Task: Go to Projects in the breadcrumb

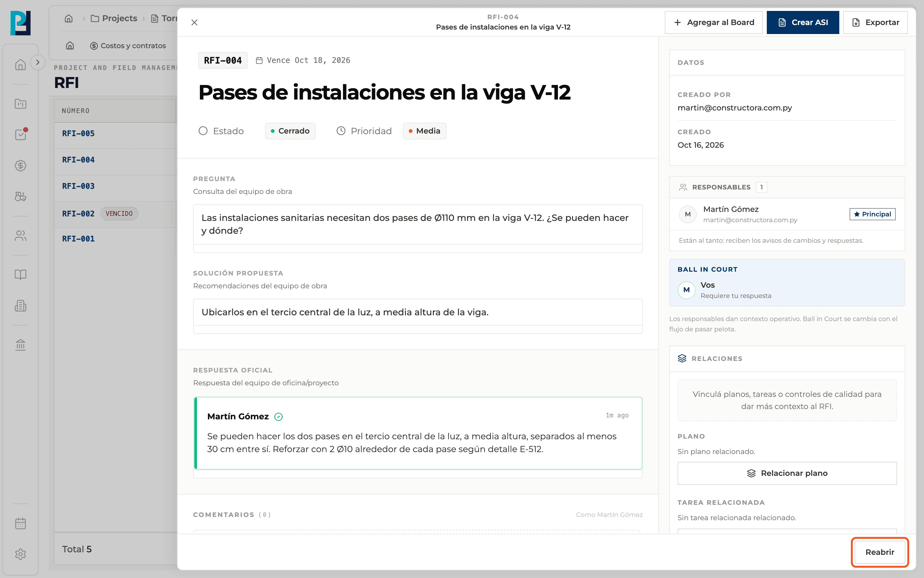Action: 114,18
